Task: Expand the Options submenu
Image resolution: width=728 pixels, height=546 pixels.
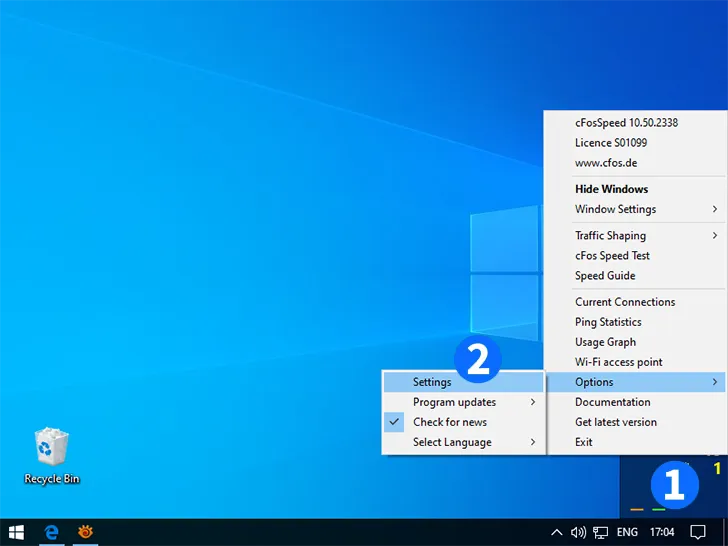Action: (x=636, y=382)
